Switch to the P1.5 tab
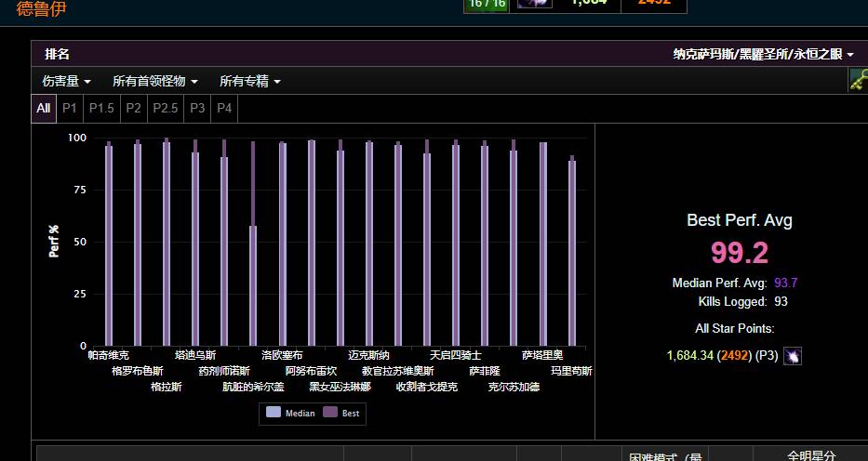The width and height of the screenshot is (868, 461). (101, 109)
